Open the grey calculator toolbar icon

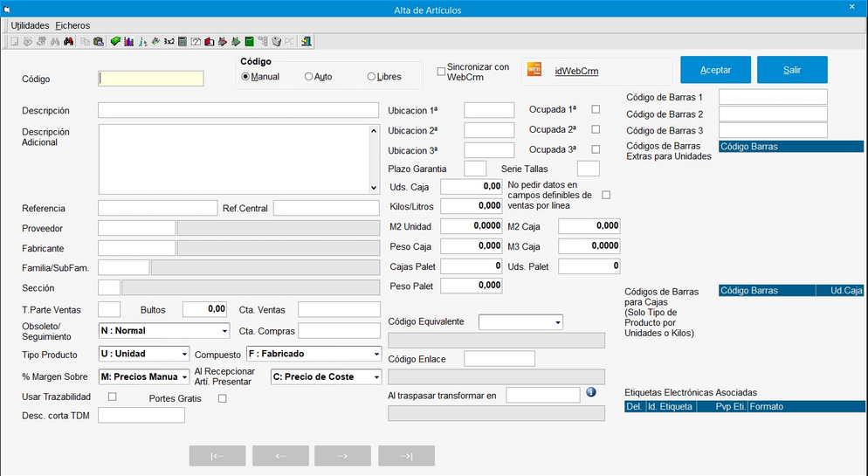point(183,42)
